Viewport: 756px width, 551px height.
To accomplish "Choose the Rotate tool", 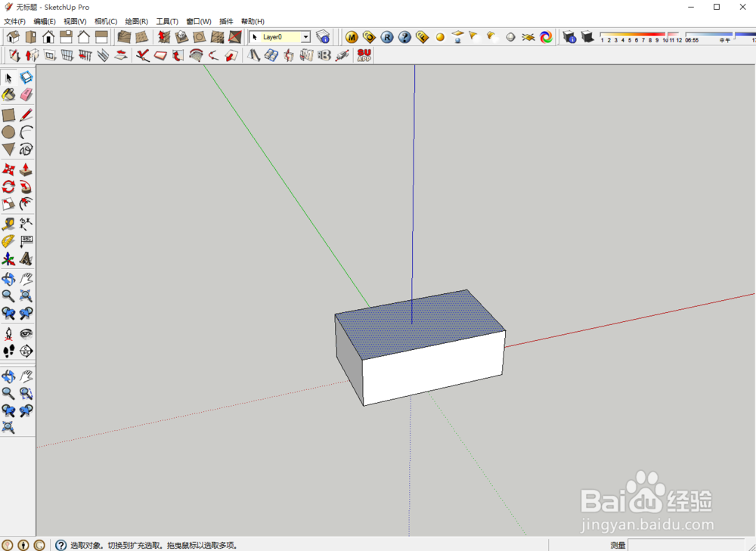I will pyautogui.click(x=8, y=187).
